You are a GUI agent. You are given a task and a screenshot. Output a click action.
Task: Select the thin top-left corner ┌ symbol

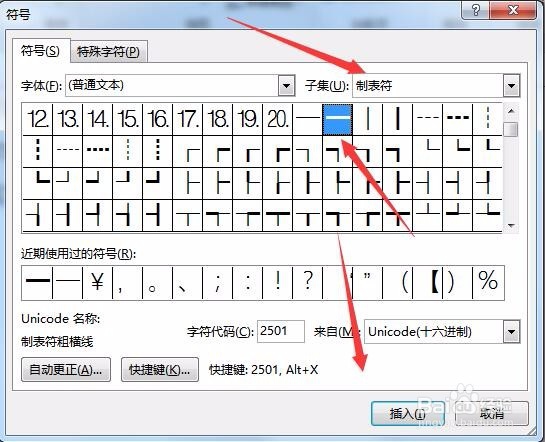(x=188, y=151)
